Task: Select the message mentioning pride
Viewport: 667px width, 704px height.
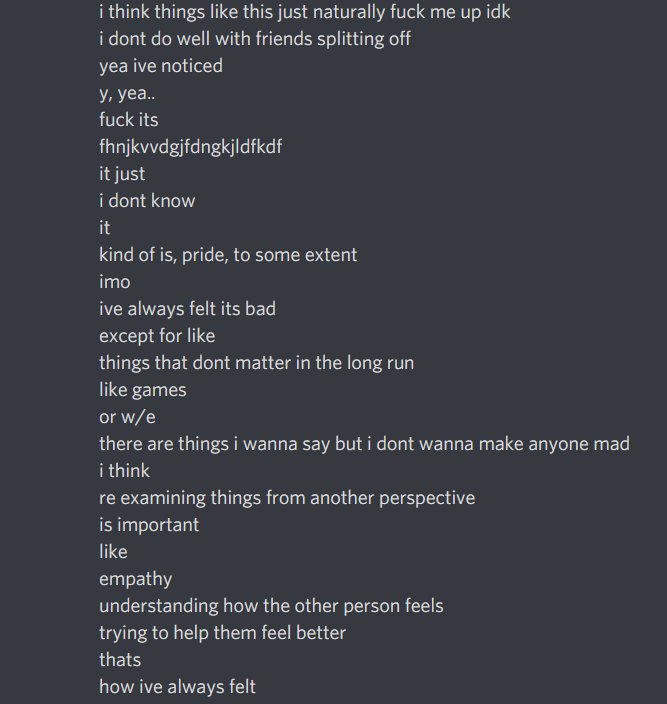Action: (x=228, y=255)
